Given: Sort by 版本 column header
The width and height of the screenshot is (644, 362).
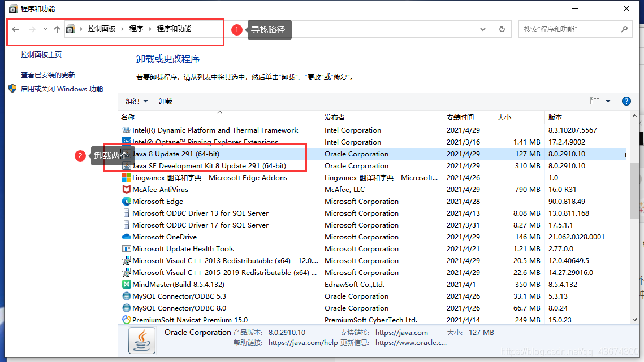Looking at the screenshot, I should [586, 117].
